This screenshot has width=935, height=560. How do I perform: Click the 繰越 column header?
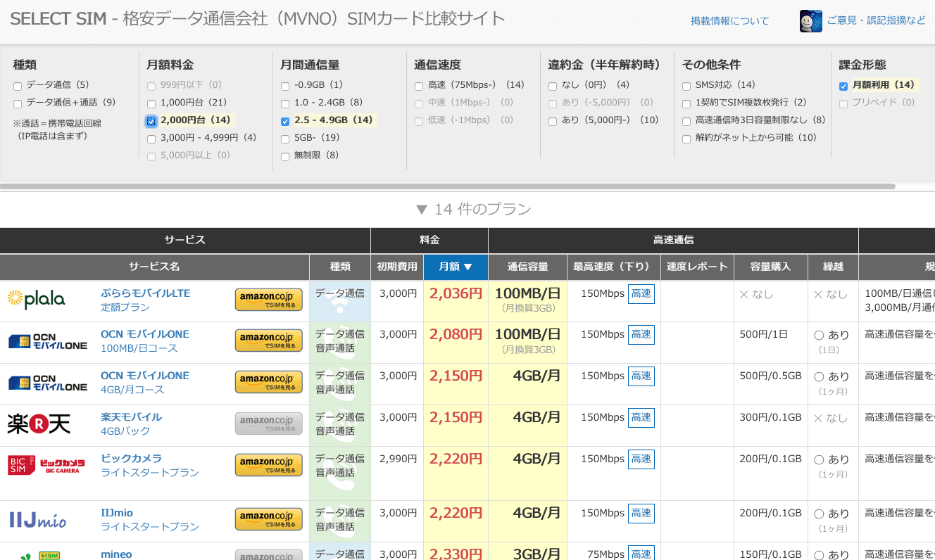coord(833,267)
